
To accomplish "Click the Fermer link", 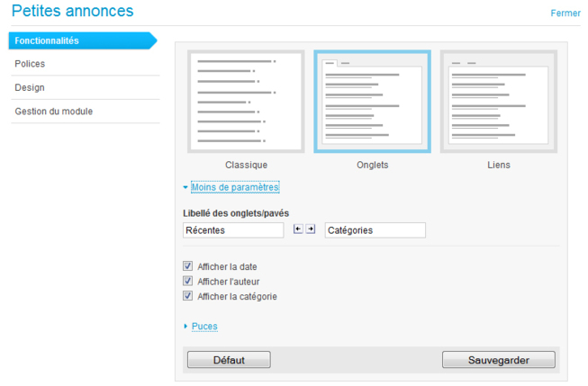I will [x=565, y=13].
